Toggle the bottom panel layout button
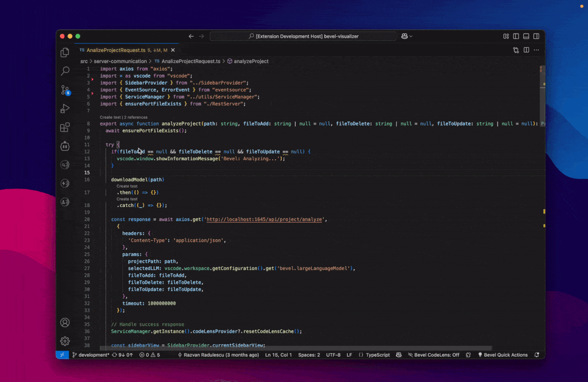Image resolution: width=588 pixels, height=382 pixels. click(526, 36)
